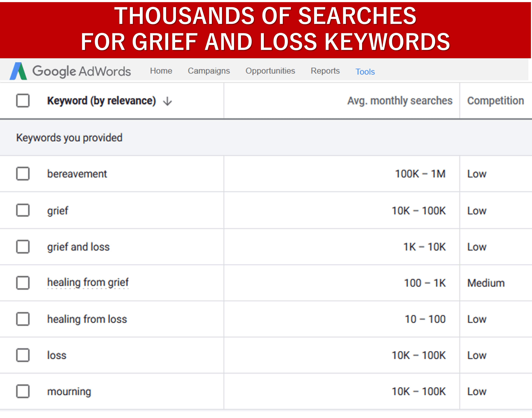The width and height of the screenshot is (532, 418).
Task: Select the healing from loss checkbox
Action: pyautogui.click(x=23, y=319)
